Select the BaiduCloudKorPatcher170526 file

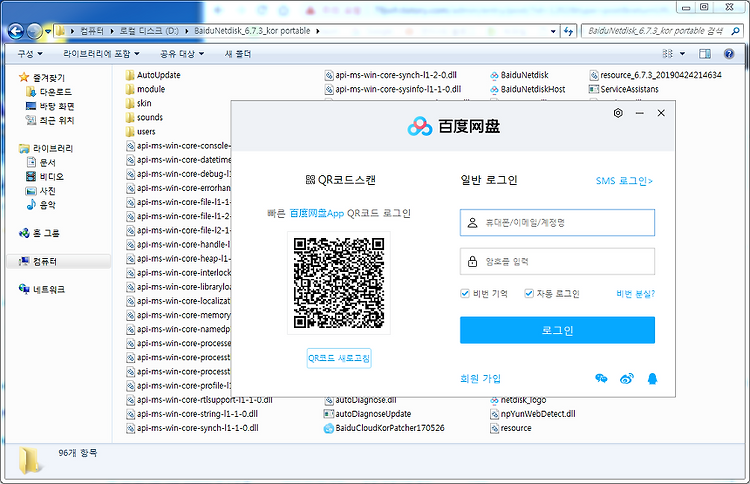click(x=384, y=428)
